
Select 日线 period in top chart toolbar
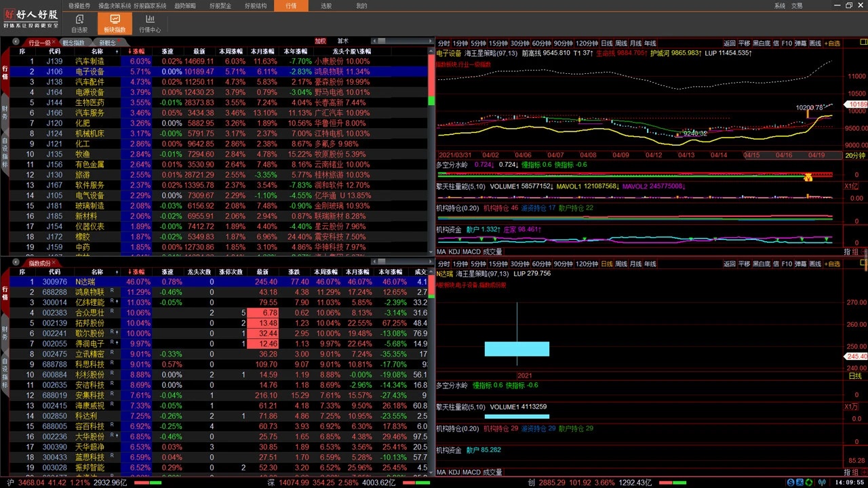[x=607, y=43]
